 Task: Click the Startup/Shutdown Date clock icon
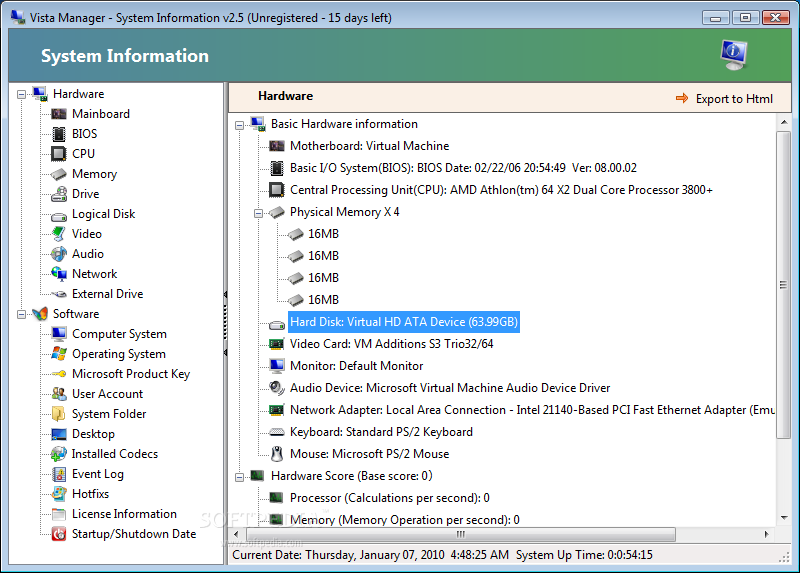59,534
